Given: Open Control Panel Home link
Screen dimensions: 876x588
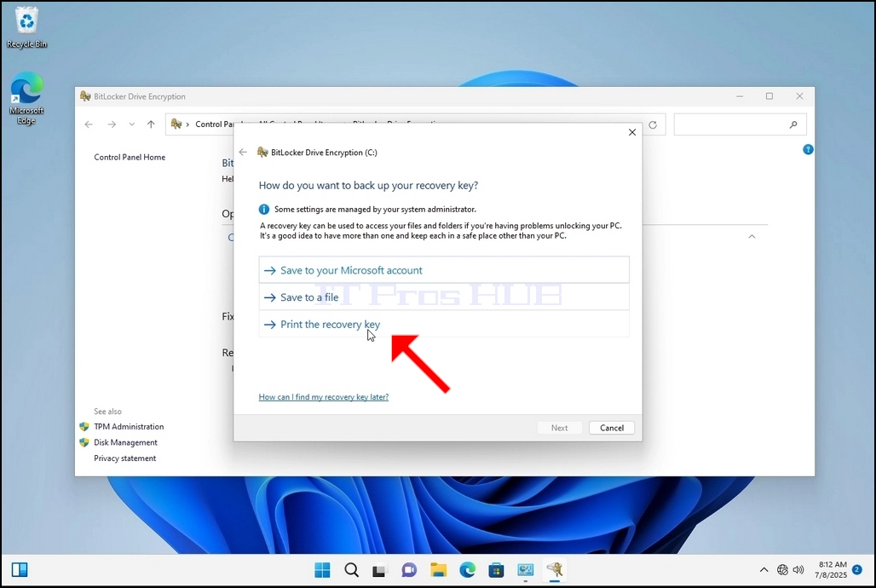Looking at the screenshot, I should point(130,157).
